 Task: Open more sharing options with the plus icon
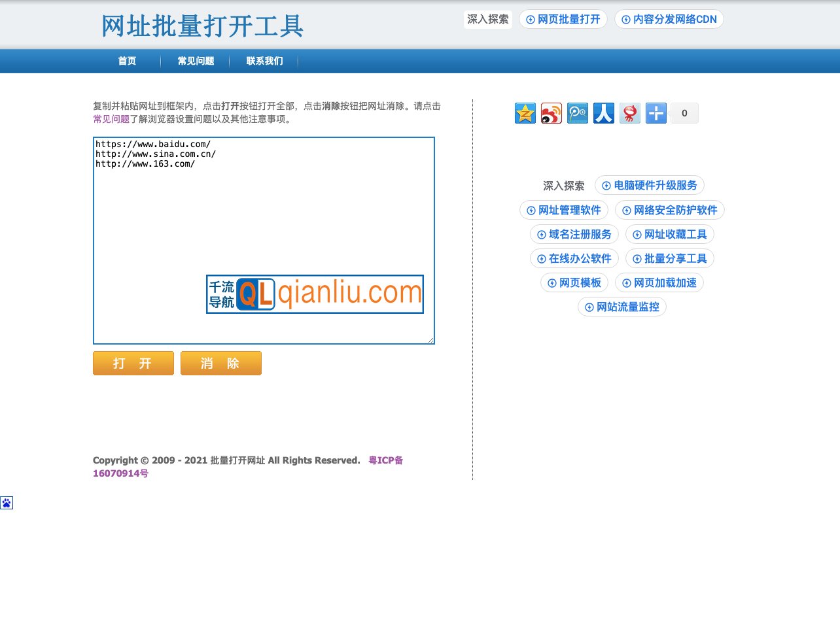[655, 112]
